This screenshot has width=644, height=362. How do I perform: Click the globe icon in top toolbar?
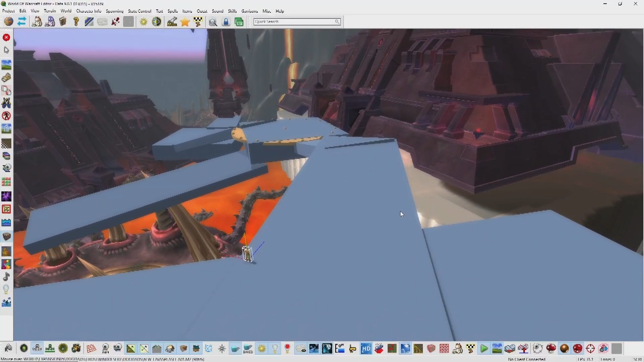9,22
